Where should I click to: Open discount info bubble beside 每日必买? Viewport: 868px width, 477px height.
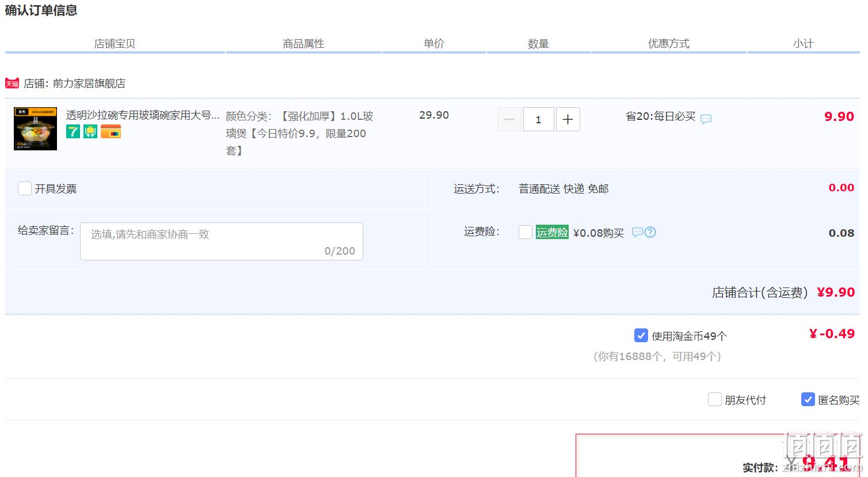click(706, 119)
